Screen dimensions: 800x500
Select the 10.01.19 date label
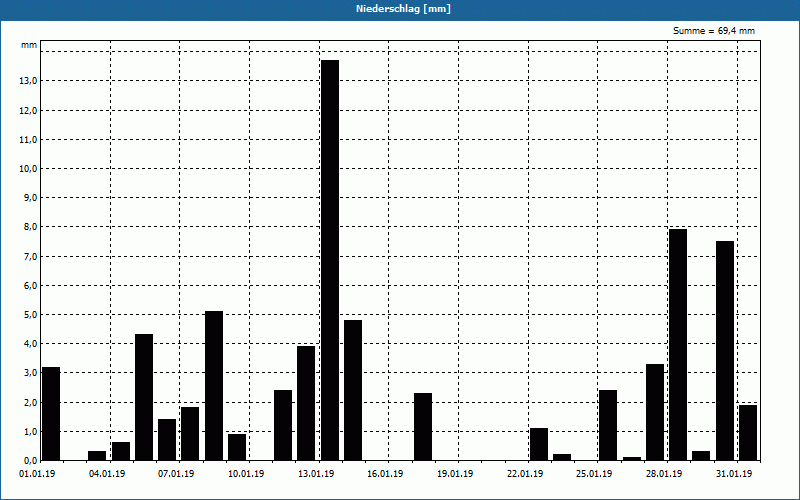coord(246,474)
